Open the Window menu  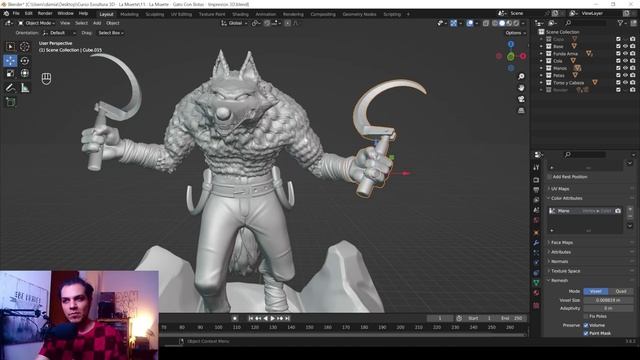click(x=65, y=13)
